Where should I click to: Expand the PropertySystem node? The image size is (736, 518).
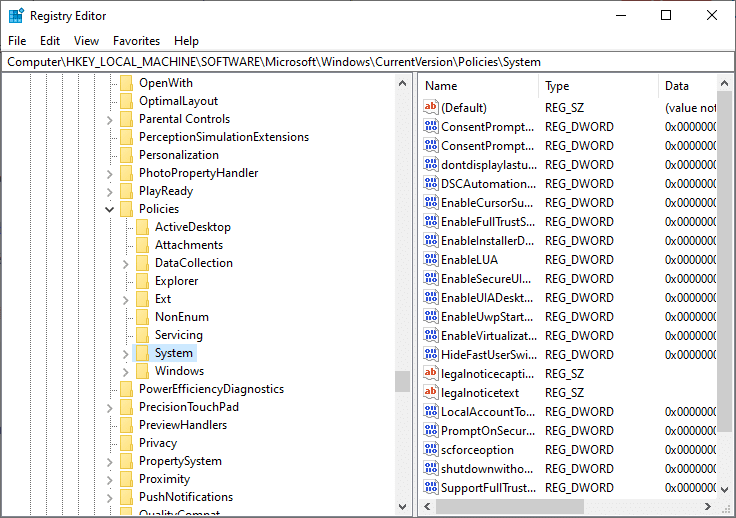click(109, 462)
